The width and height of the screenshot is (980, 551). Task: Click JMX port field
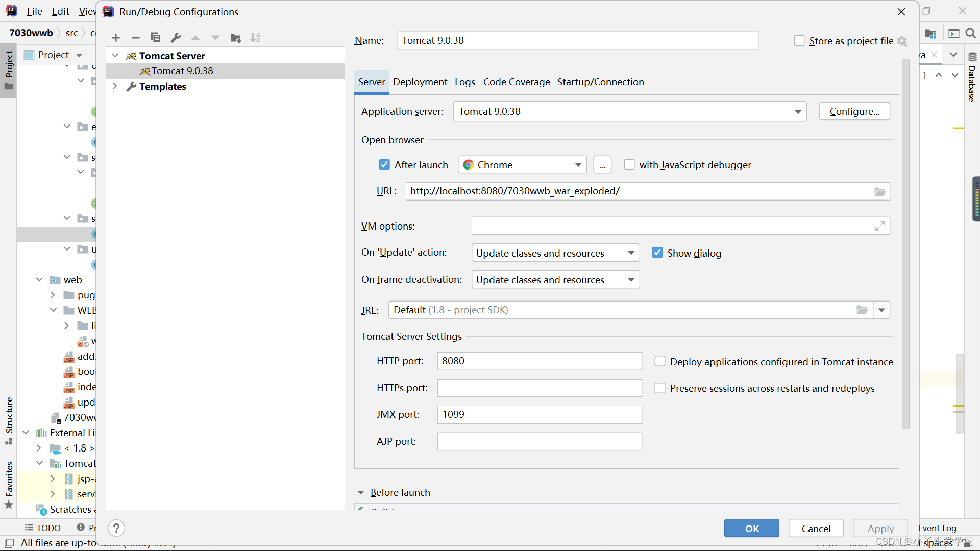pos(540,415)
